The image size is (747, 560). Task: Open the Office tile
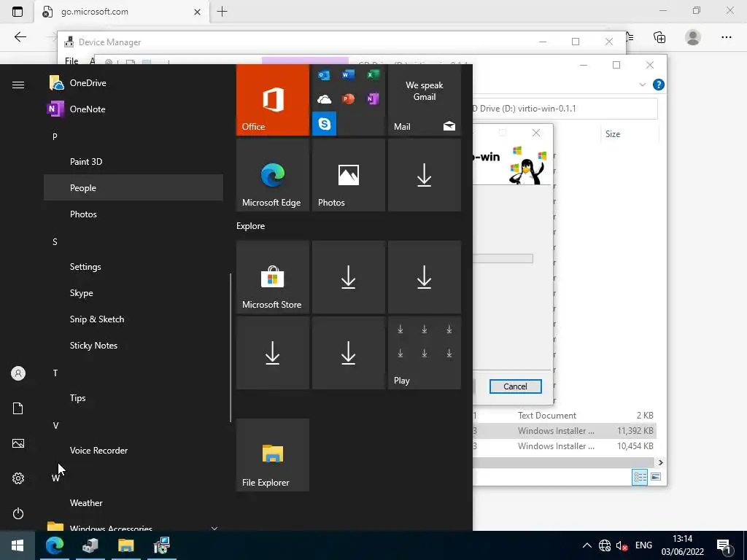[x=273, y=100]
